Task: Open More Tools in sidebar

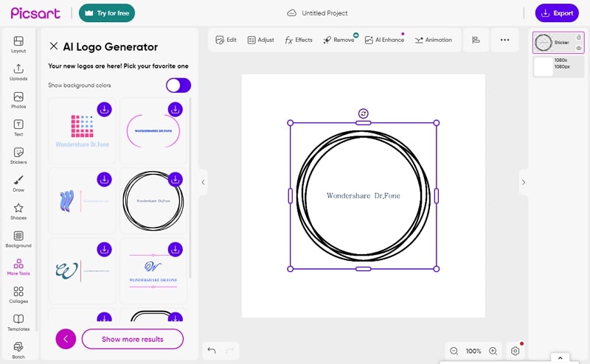Action: (x=18, y=267)
